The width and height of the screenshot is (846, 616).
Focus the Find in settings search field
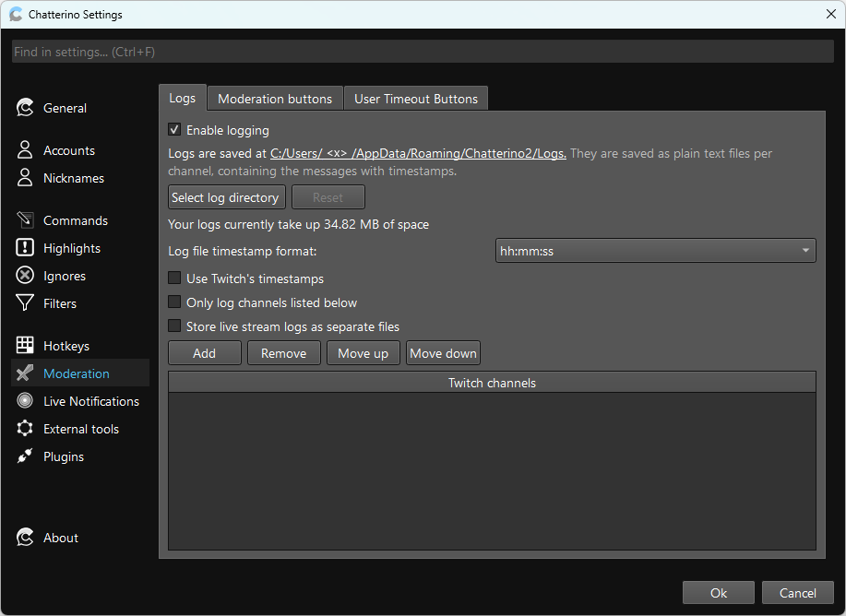pyautogui.click(x=423, y=52)
